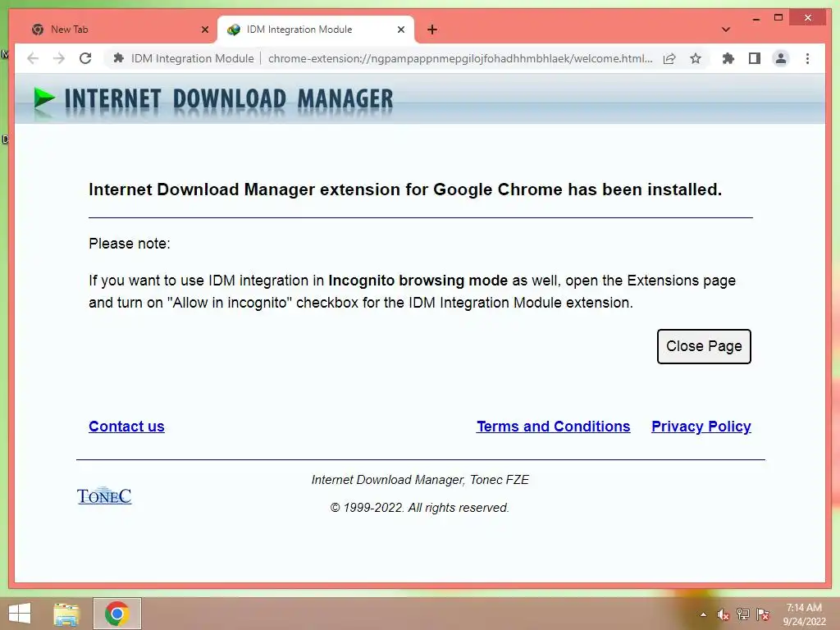Click the share page icon in address bar
840x630 pixels.
pos(669,58)
